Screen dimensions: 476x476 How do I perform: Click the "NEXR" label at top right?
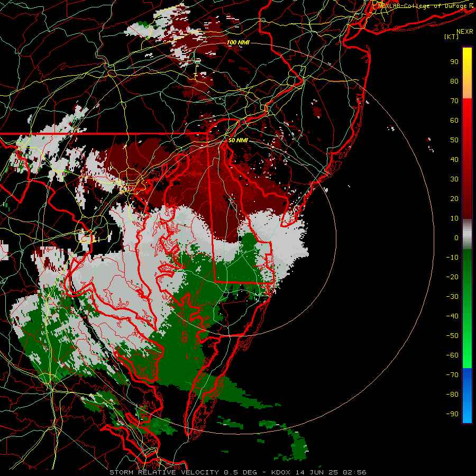[465, 32]
